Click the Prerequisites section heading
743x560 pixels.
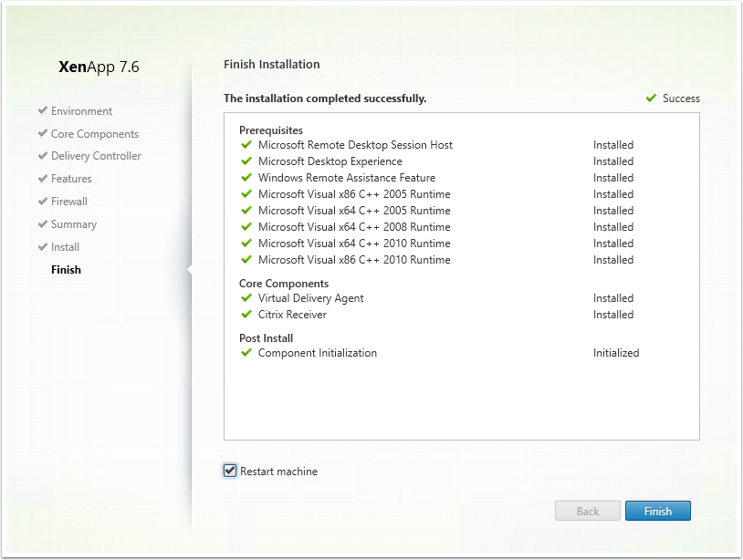[x=271, y=130]
